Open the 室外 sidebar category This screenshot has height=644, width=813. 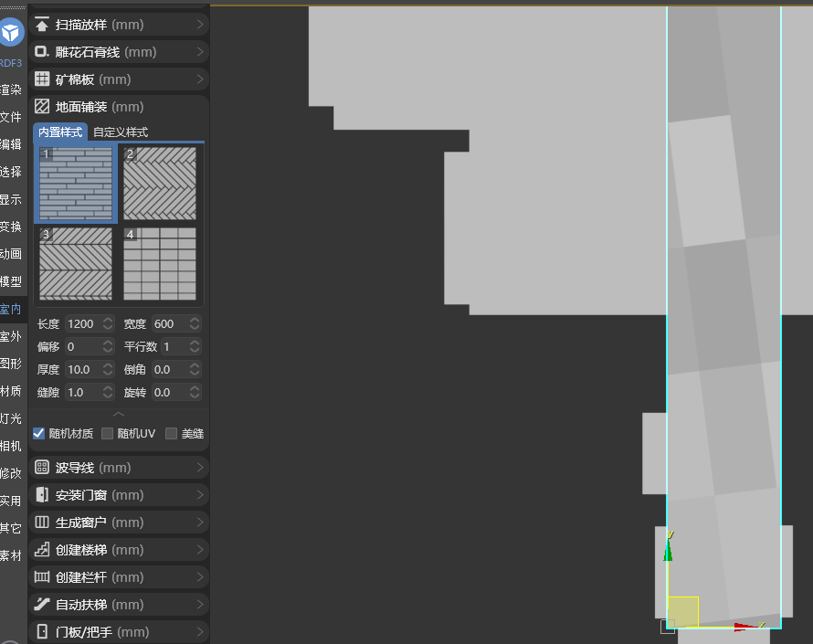(11, 336)
